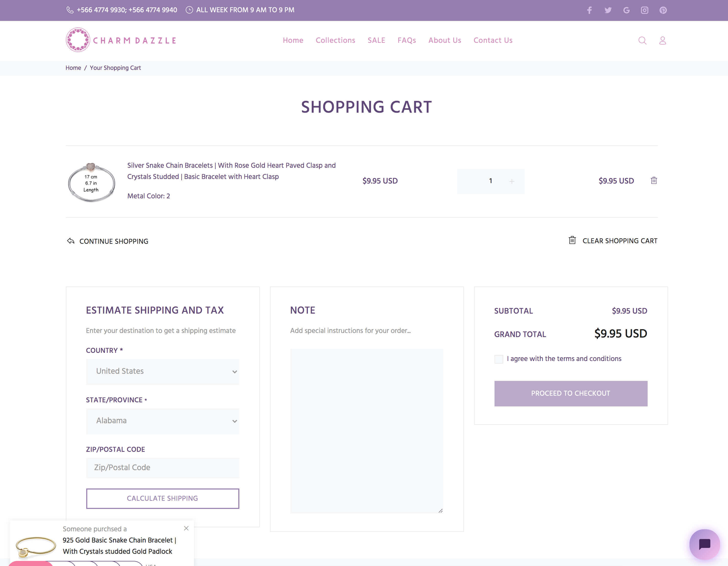The width and height of the screenshot is (728, 566).
Task: Open the Collections menu item
Action: click(x=335, y=40)
